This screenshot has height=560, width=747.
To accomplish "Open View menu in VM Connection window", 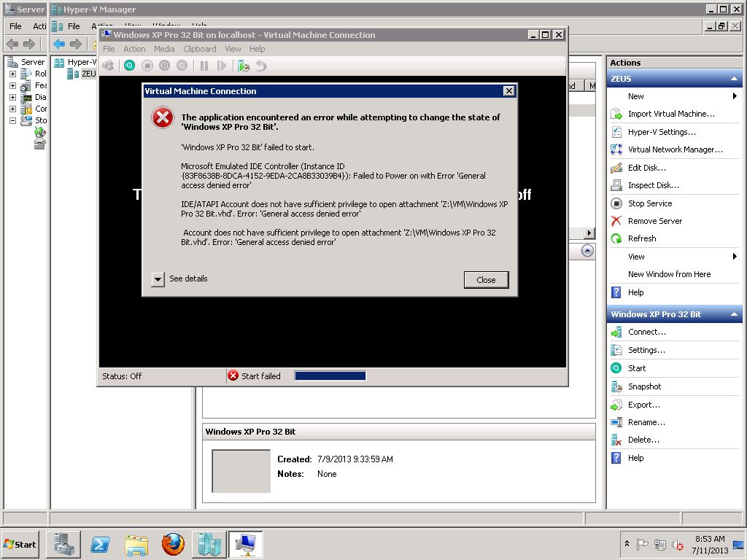I will pos(233,49).
